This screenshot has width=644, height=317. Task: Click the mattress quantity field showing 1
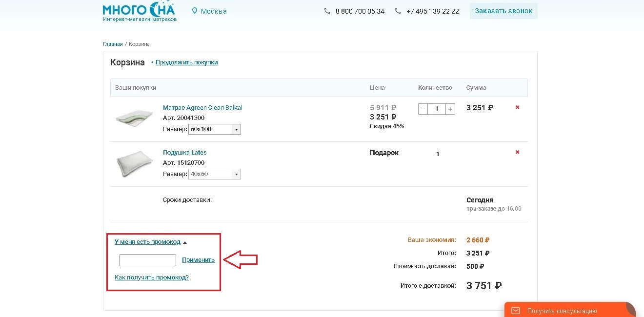click(x=437, y=109)
